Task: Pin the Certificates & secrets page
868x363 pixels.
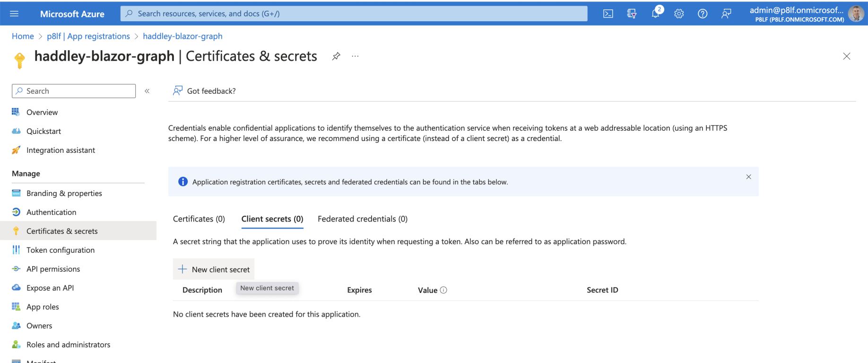Action: click(x=336, y=56)
